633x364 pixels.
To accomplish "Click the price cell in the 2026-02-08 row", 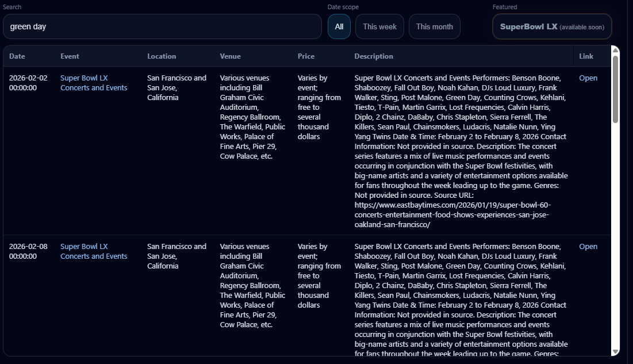I will click(x=319, y=275).
